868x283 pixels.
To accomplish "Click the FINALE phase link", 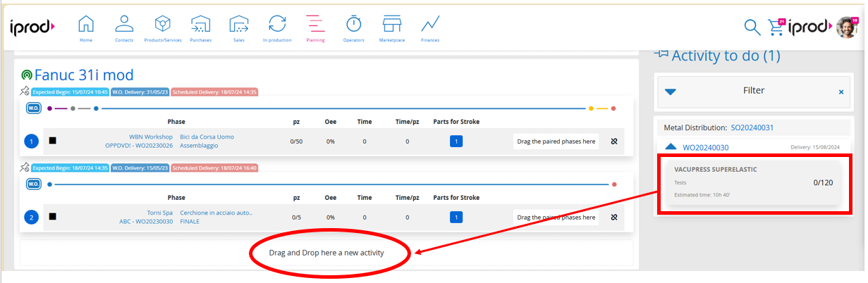I will pyautogui.click(x=190, y=221).
